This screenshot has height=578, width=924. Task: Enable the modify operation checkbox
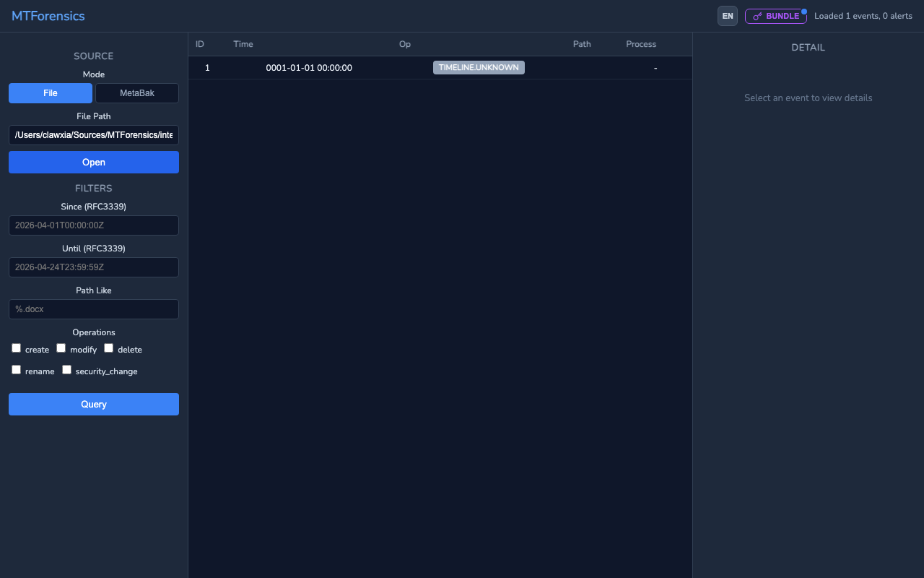click(61, 348)
